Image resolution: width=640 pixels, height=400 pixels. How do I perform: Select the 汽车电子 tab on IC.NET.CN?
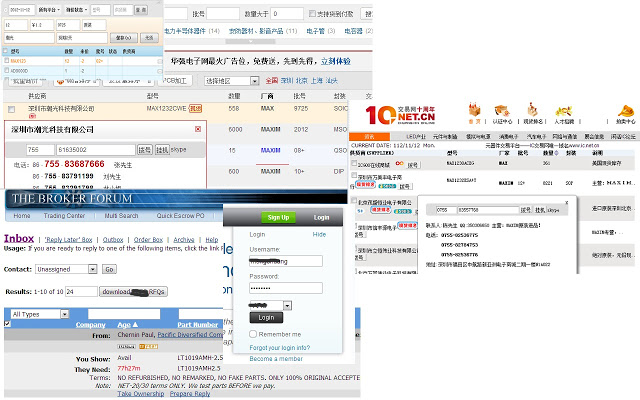click(536, 137)
